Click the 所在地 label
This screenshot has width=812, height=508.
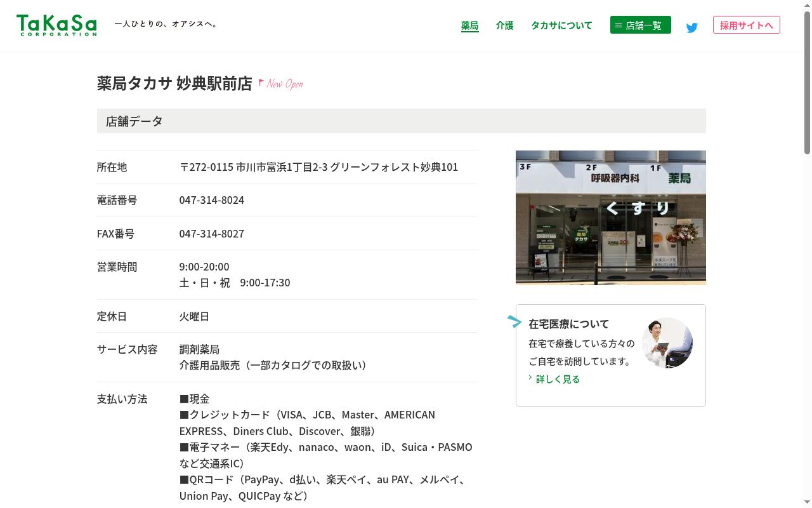click(112, 167)
